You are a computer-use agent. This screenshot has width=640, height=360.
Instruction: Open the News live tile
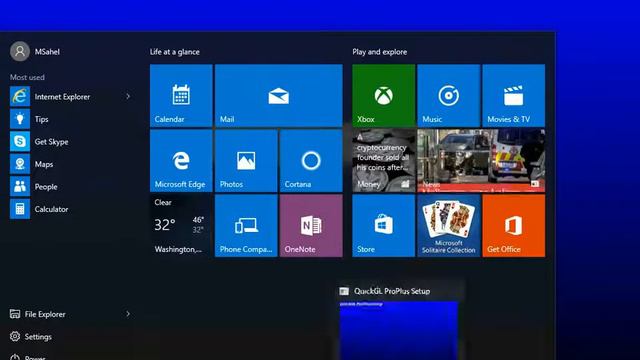coord(481,160)
